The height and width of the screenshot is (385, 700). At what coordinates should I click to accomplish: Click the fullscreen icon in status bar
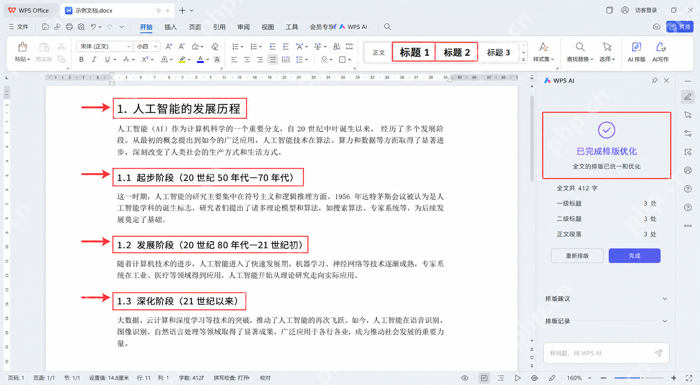tap(689, 378)
